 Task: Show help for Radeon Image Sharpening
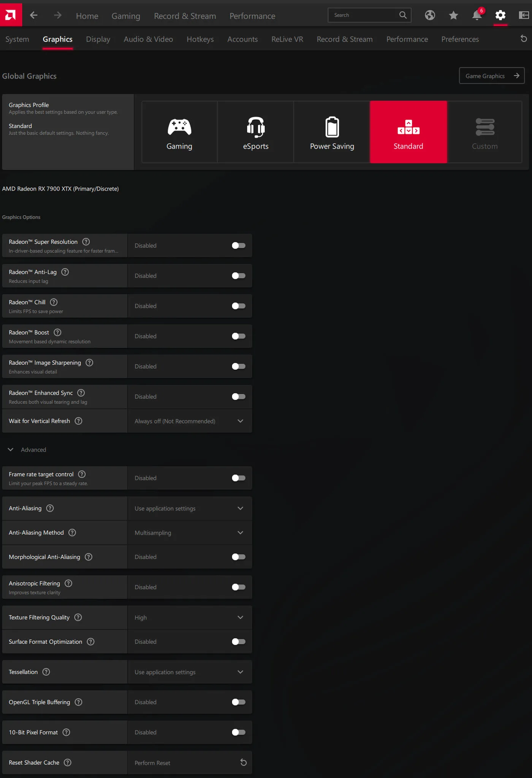[x=89, y=363]
